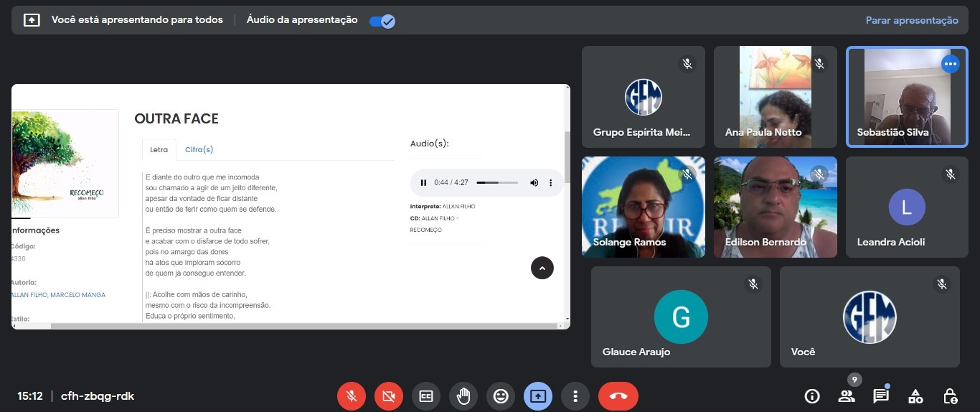
Task: Click Parar apresentação to stop presenting
Action: pyautogui.click(x=912, y=21)
